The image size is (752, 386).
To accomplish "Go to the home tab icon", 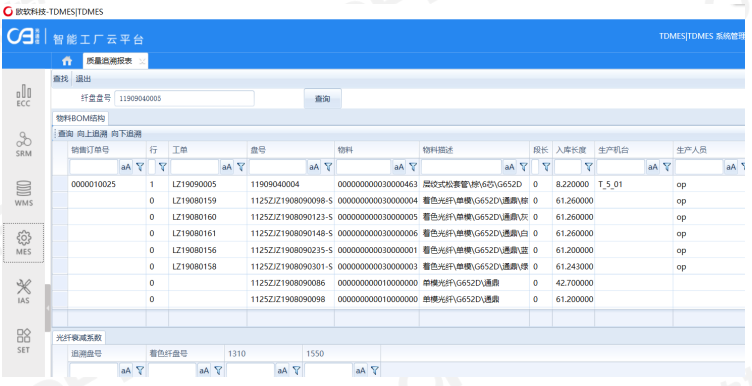I will coord(67,61).
